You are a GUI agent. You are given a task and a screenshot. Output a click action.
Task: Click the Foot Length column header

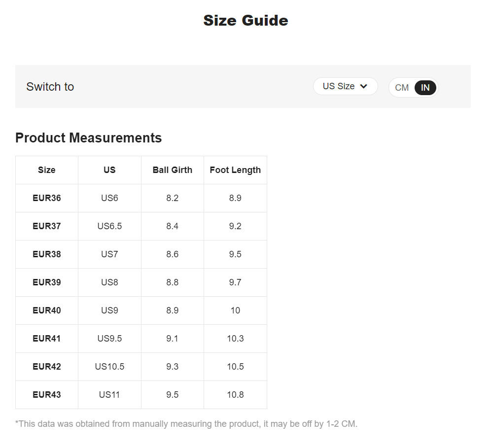pos(235,170)
